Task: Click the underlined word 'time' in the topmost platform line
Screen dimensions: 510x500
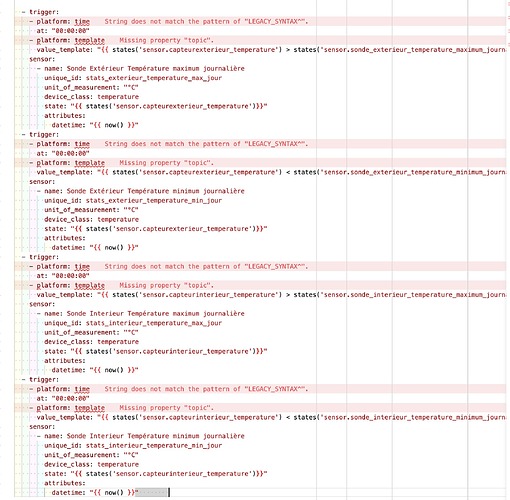Action: click(82, 22)
